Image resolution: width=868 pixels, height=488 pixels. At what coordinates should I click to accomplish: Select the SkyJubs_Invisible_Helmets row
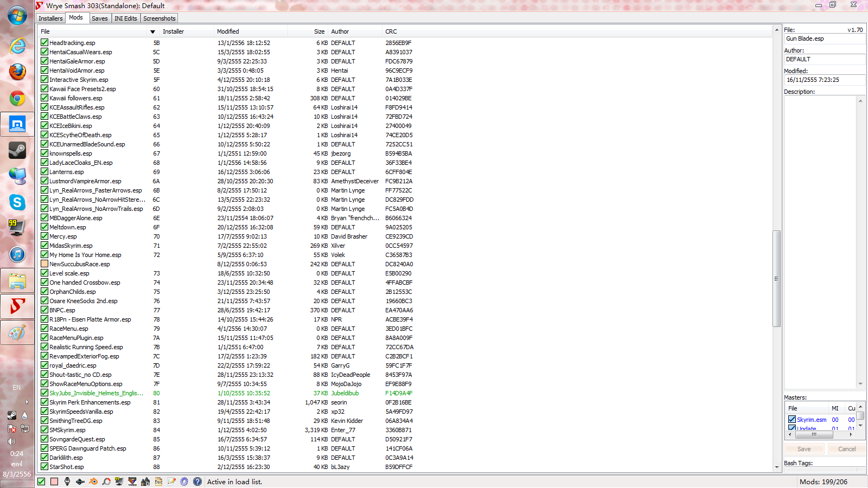(405, 393)
